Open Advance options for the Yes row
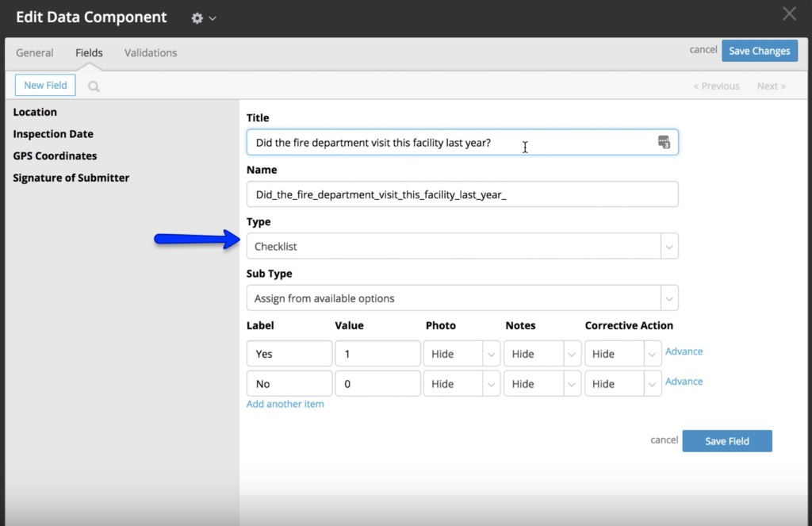Screen dimensions: 812x526 coord(684,351)
